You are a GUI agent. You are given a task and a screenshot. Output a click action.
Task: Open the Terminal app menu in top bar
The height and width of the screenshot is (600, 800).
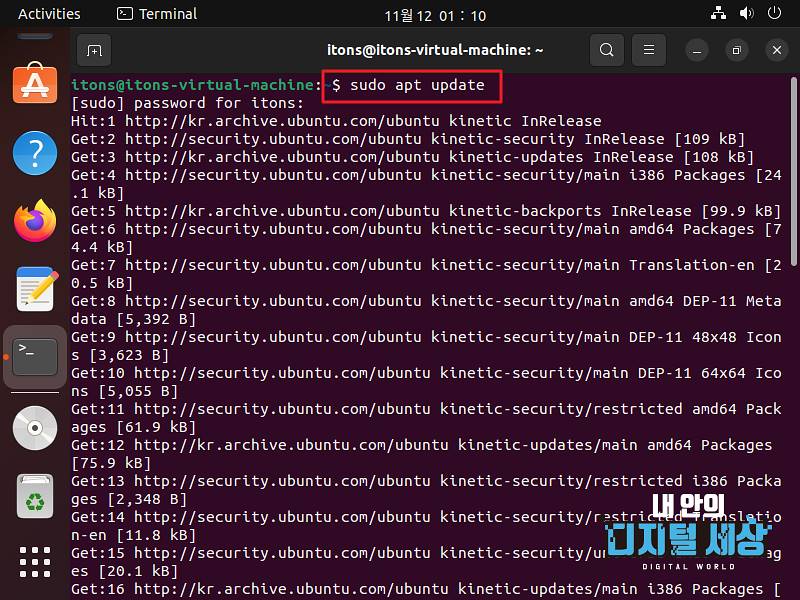click(157, 14)
